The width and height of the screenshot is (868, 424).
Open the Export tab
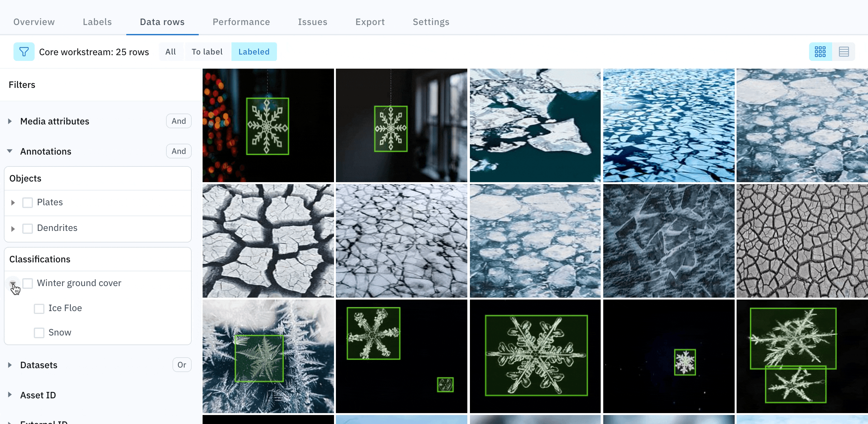(370, 22)
